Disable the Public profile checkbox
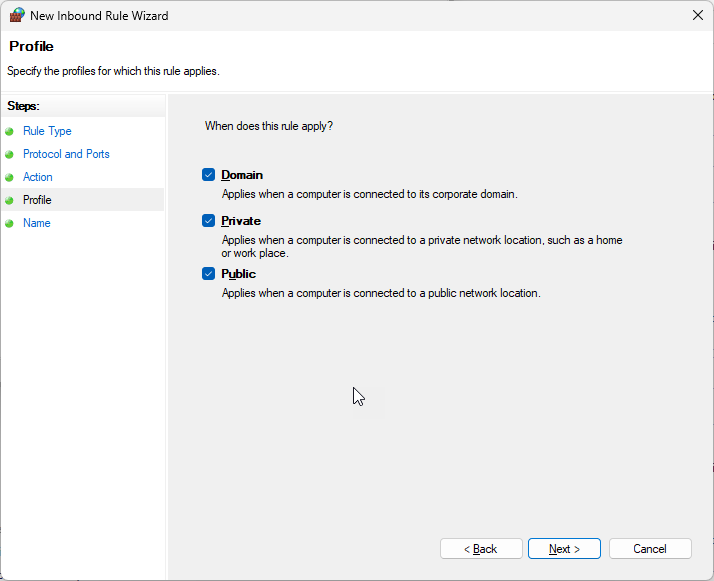The width and height of the screenshot is (714, 581). coord(209,274)
